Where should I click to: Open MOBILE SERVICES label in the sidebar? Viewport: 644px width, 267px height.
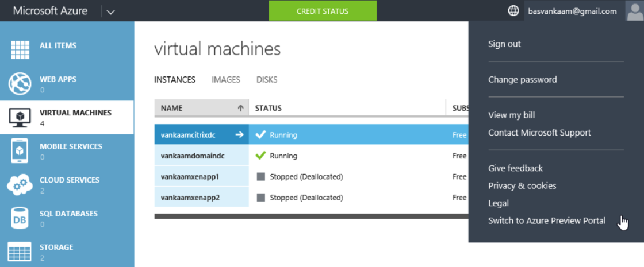pos(71,146)
